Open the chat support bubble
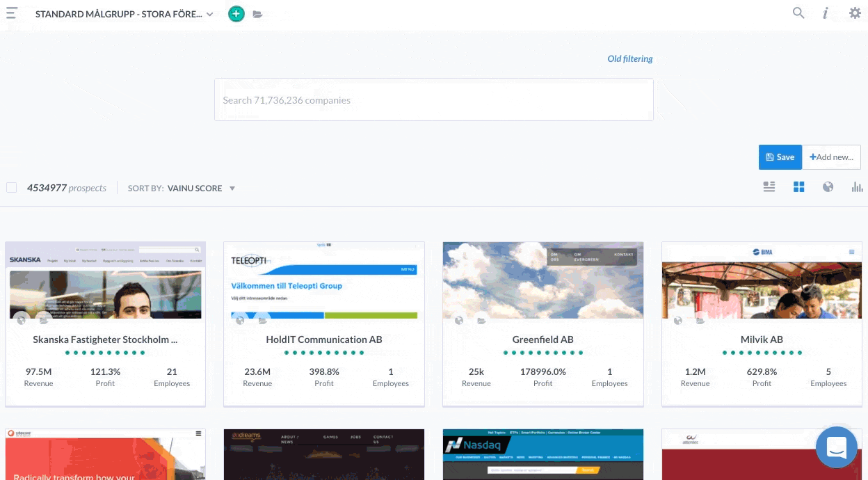 (836, 447)
